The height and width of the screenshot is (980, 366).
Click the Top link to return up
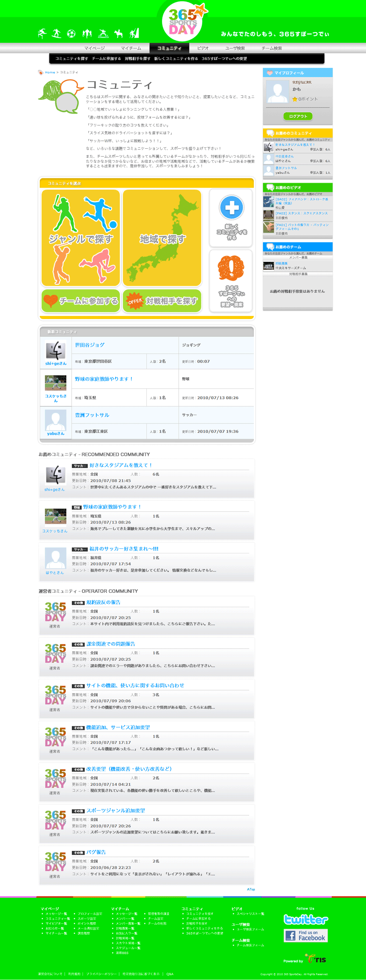251,889
